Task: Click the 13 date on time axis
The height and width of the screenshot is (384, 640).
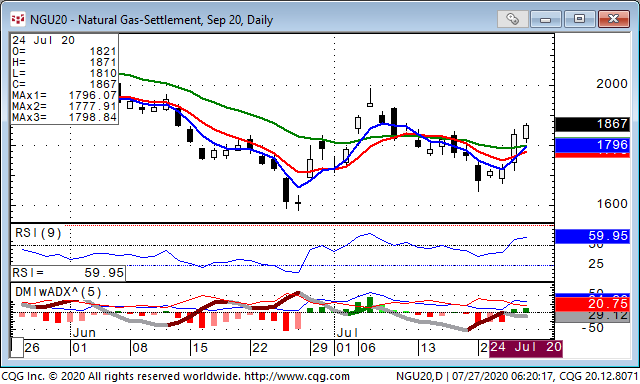Action: tap(428, 348)
